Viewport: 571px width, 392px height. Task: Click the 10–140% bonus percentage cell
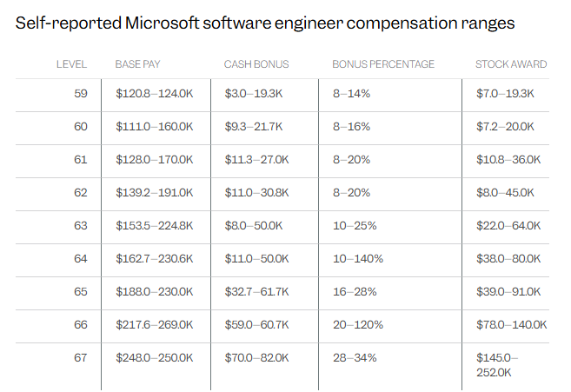coord(358,259)
